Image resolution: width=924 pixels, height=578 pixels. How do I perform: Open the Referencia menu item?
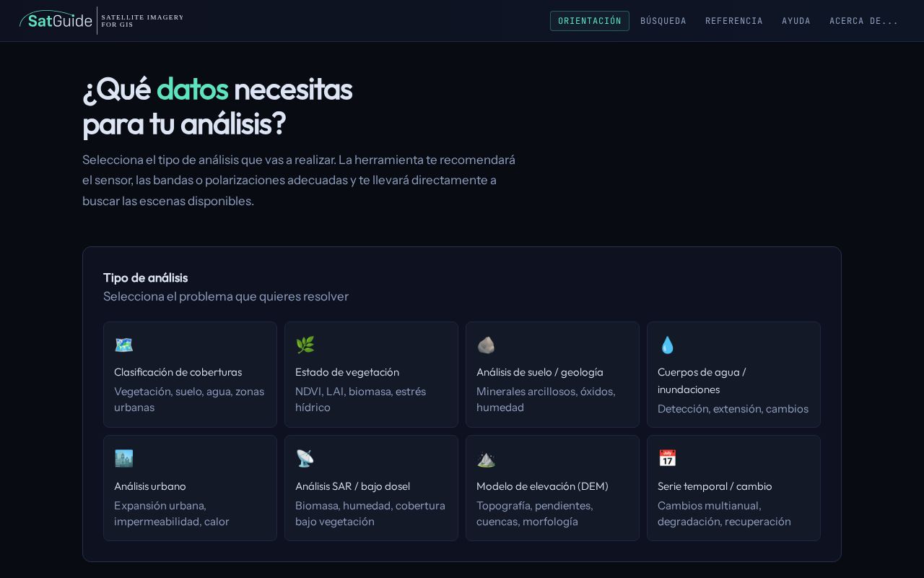click(x=734, y=21)
